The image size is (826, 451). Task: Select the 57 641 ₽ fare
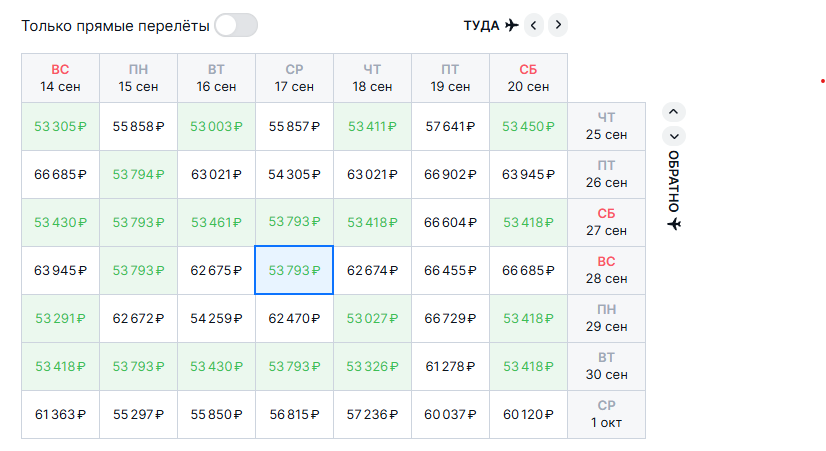[450, 126]
